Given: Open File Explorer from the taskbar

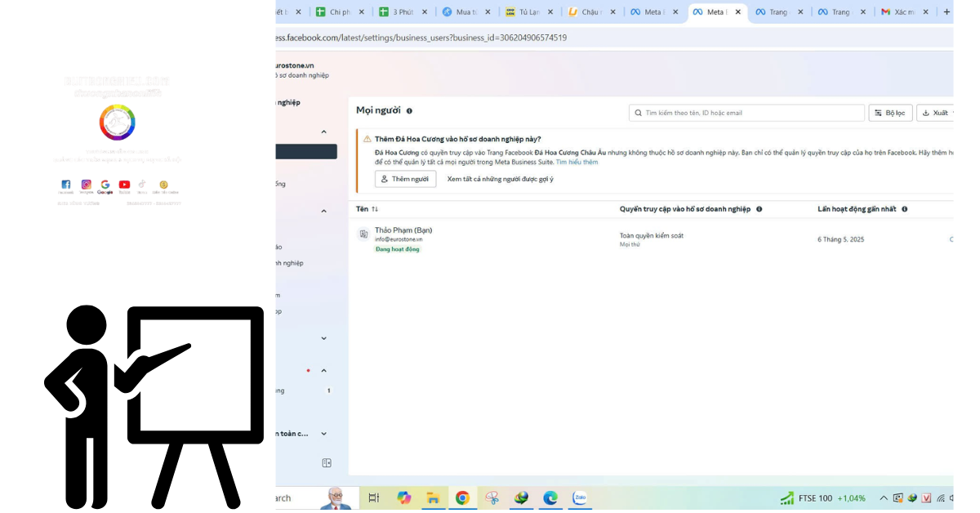Looking at the screenshot, I should pyautogui.click(x=433, y=497).
